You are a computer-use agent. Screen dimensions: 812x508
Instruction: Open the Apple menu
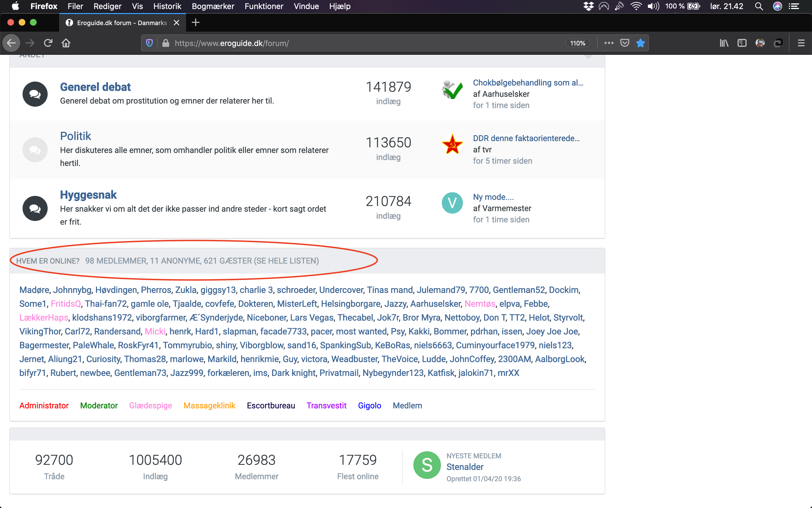(16, 6)
